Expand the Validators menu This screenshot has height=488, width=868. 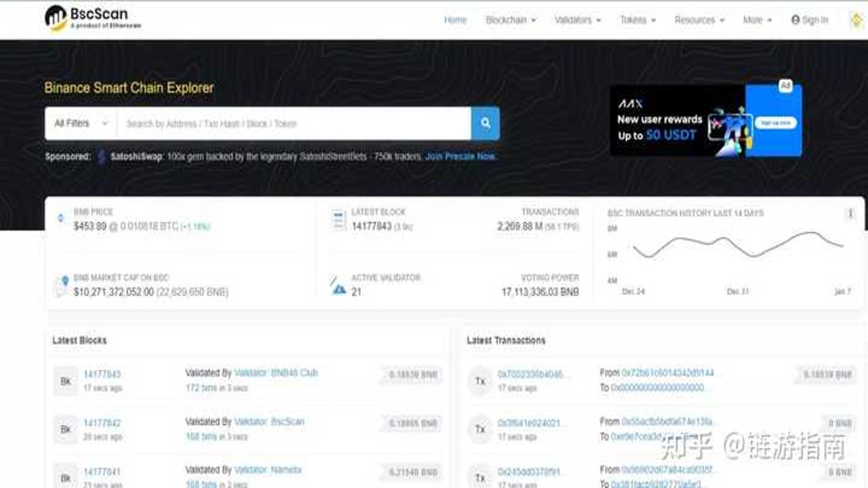pyautogui.click(x=578, y=20)
